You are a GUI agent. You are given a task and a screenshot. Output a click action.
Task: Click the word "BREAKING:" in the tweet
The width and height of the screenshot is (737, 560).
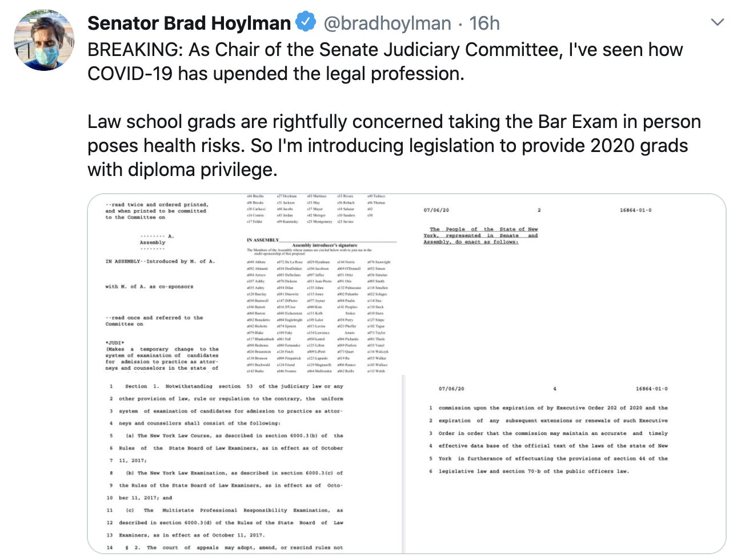pos(135,50)
